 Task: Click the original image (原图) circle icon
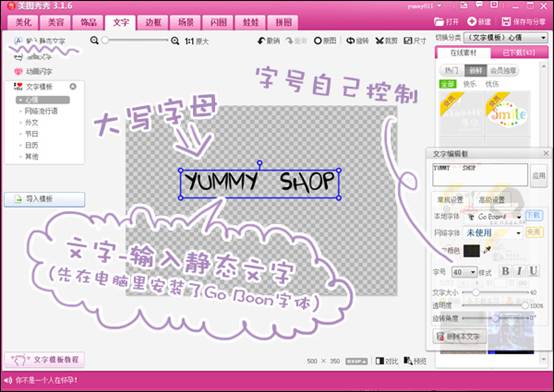coord(318,41)
